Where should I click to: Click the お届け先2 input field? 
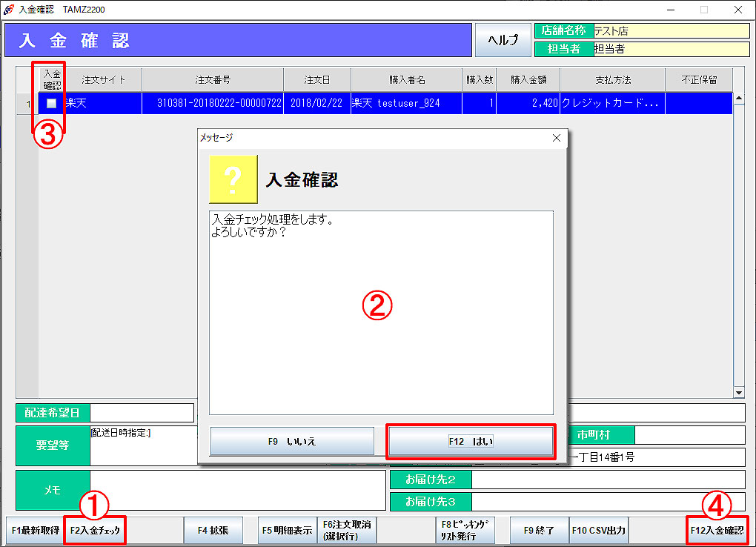[x=609, y=480]
